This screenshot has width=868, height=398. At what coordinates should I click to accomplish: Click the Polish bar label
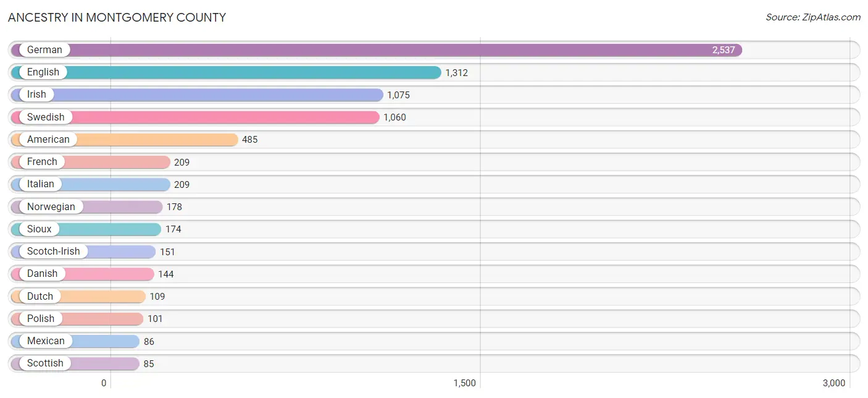click(41, 319)
